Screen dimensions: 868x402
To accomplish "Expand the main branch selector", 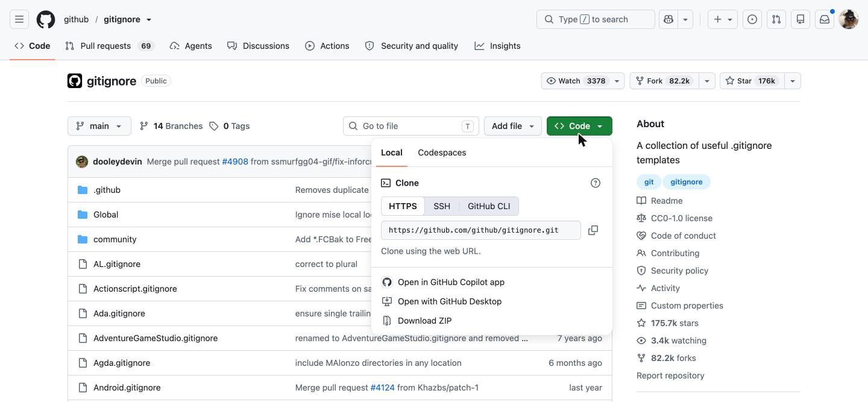I will pyautogui.click(x=99, y=126).
